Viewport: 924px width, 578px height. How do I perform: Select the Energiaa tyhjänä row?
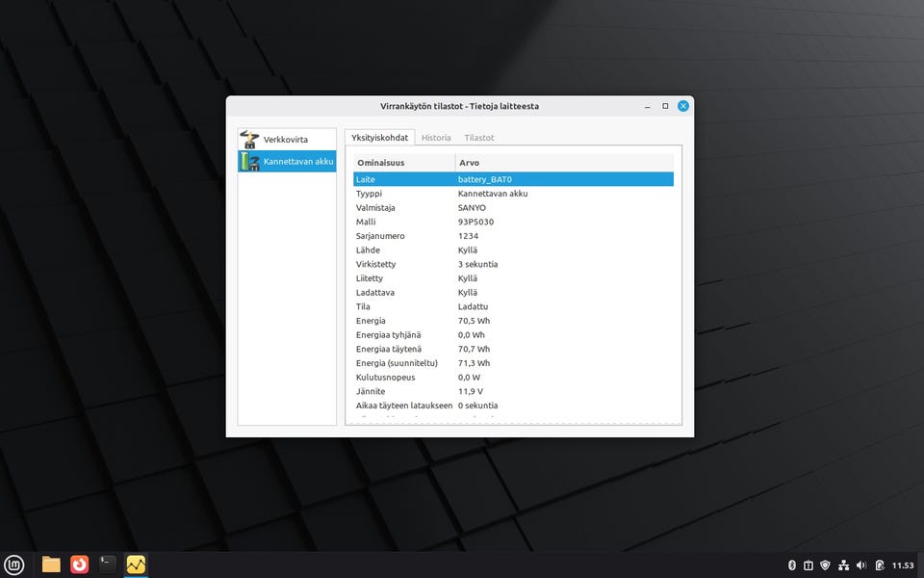[513, 335]
